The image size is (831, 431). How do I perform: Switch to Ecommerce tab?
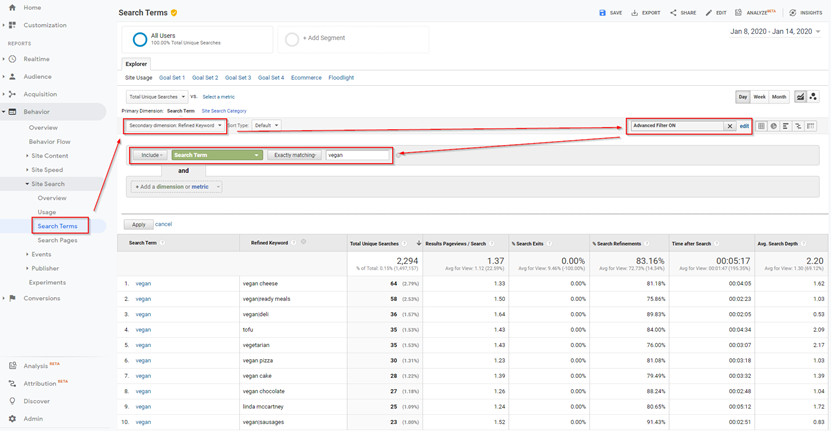click(306, 78)
